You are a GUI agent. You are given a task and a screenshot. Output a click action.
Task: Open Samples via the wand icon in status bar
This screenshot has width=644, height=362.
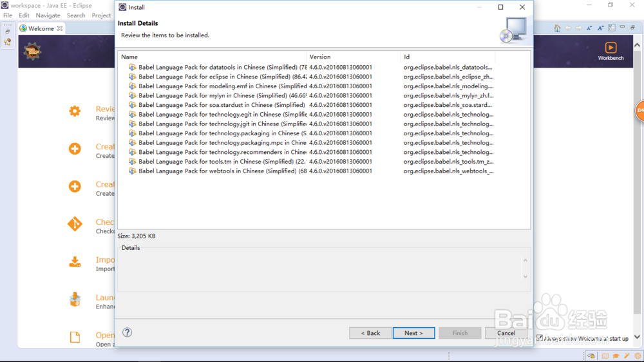(x=627, y=356)
